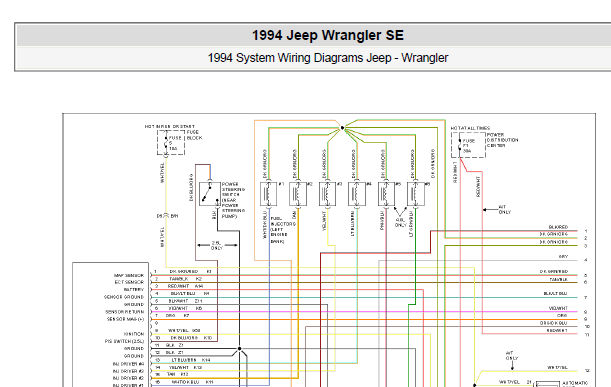The image size is (611, 387).
Task: Click the BLK/RED label at right terminal 1
Action: [x=558, y=227]
